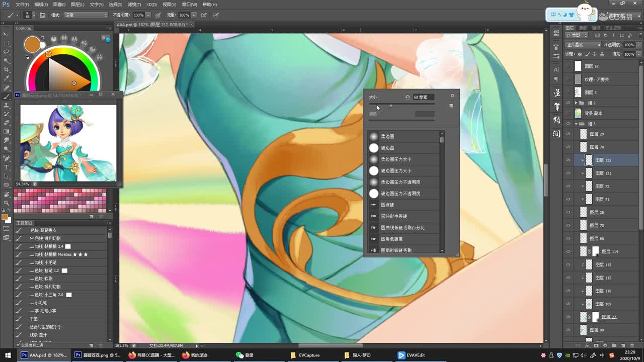Viewport: 644px width, 362px height.
Task: Select the Move tool in the toolbox
Action: click(7, 34)
